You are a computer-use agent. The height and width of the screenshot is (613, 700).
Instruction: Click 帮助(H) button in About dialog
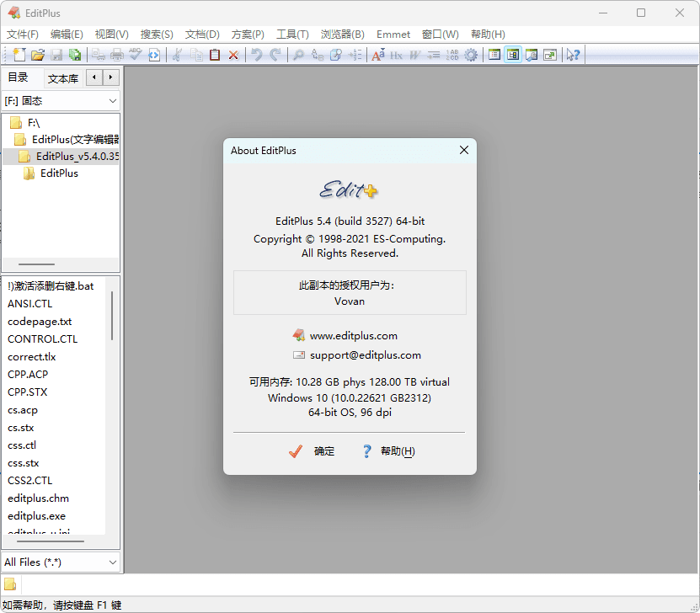point(388,451)
